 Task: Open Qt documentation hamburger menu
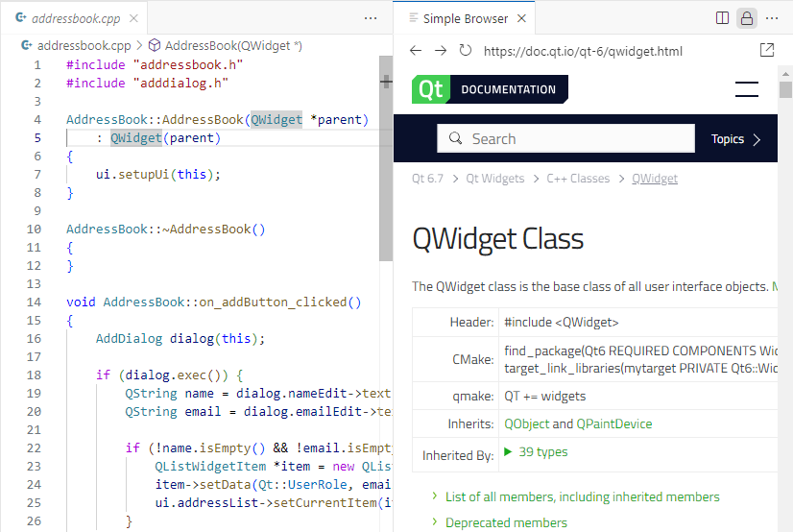pyautogui.click(x=747, y=89)
